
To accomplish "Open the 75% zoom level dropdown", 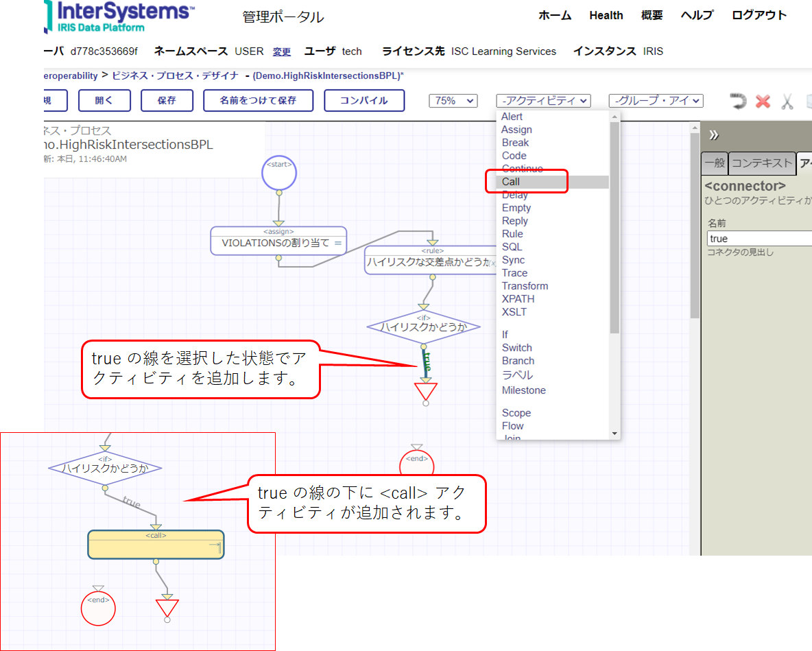I will [453, 101].
